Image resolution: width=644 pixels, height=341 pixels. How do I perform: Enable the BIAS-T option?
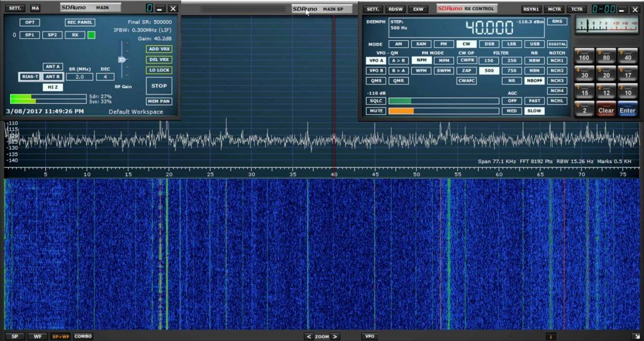29,77
